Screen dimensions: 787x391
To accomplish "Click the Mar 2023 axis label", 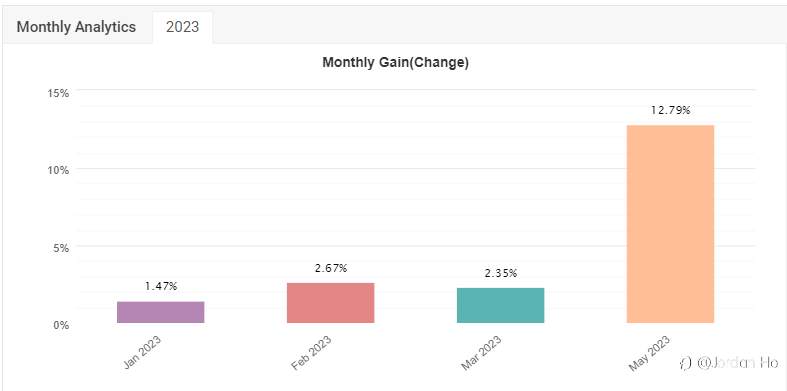I will pos(481,353).
